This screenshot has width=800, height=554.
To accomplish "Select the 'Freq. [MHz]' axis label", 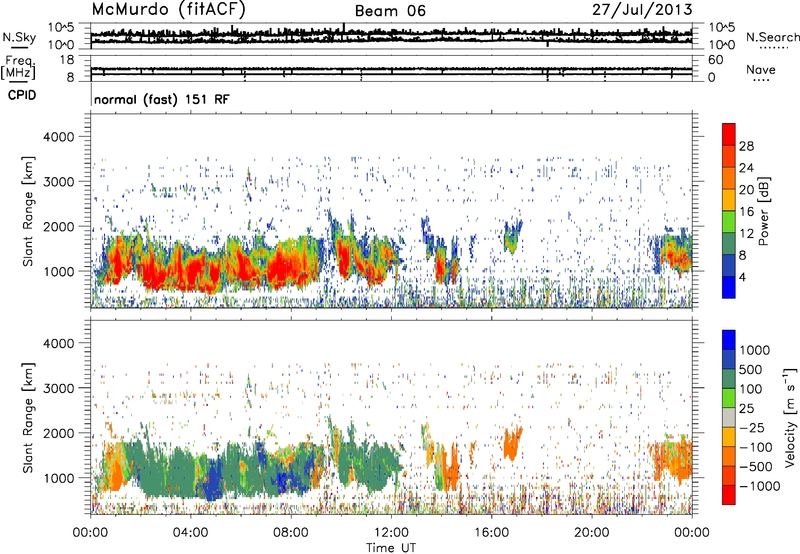I will pyautogui.click(x=18, y=67).
